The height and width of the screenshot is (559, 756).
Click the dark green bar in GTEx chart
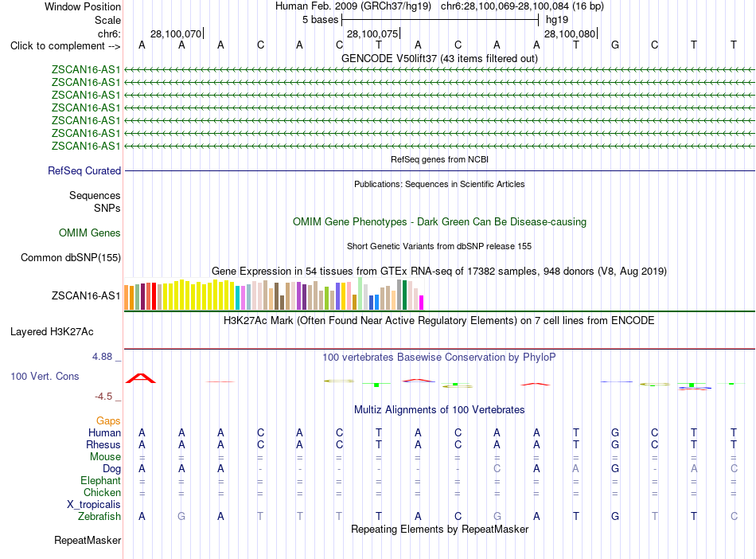point(404,295)
